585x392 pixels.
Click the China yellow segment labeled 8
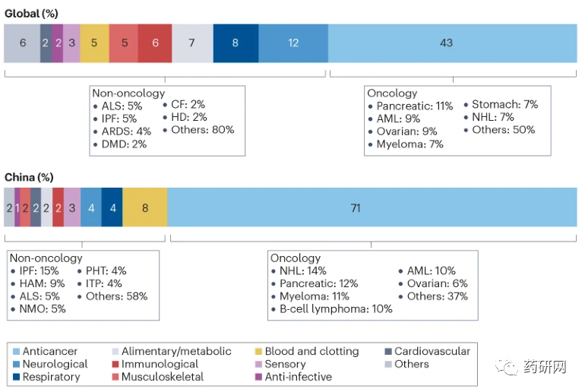[144, 207]
